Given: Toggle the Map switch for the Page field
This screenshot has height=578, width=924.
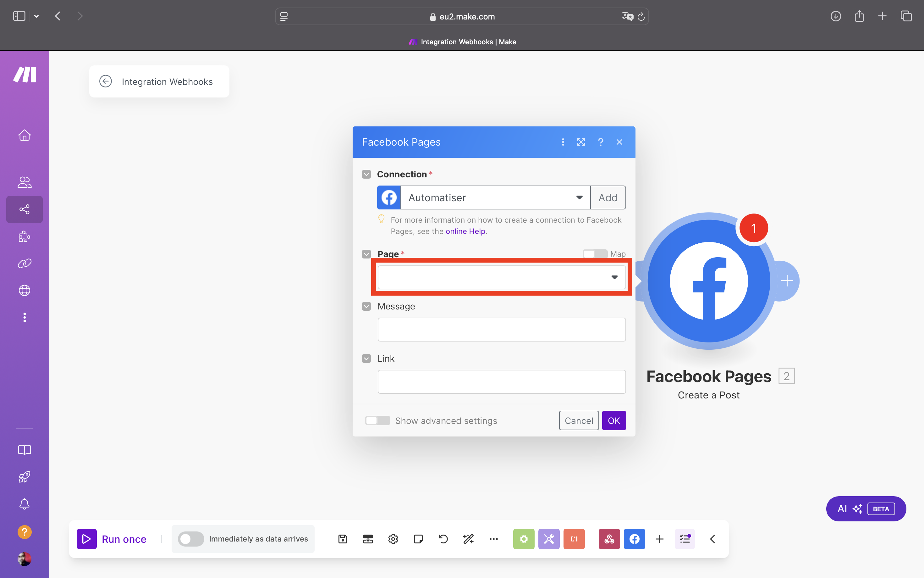Looking at the screenshot, I should tap(595, 254).
